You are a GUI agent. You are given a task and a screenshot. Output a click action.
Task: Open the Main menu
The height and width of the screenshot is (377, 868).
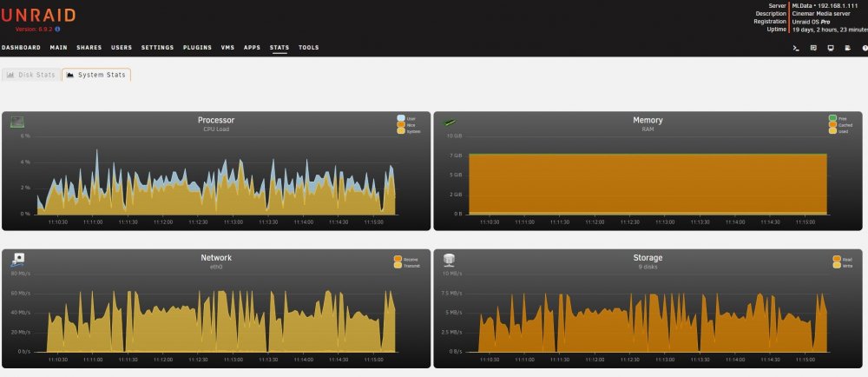(x=59, y=48)
